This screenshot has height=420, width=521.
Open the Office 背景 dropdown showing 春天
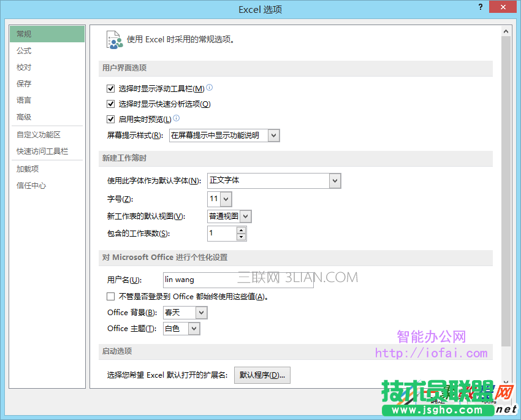point(202,312)
